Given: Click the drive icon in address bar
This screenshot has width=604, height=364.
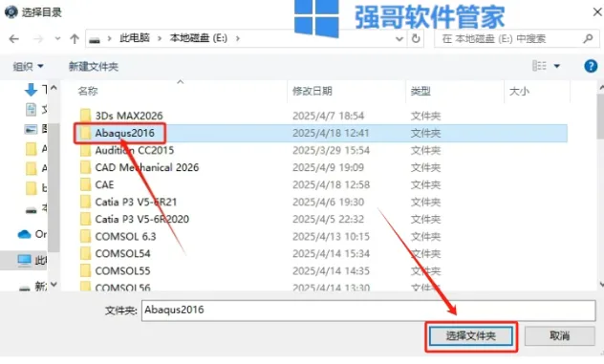Looking at the screenshot, I should point(95,39).
